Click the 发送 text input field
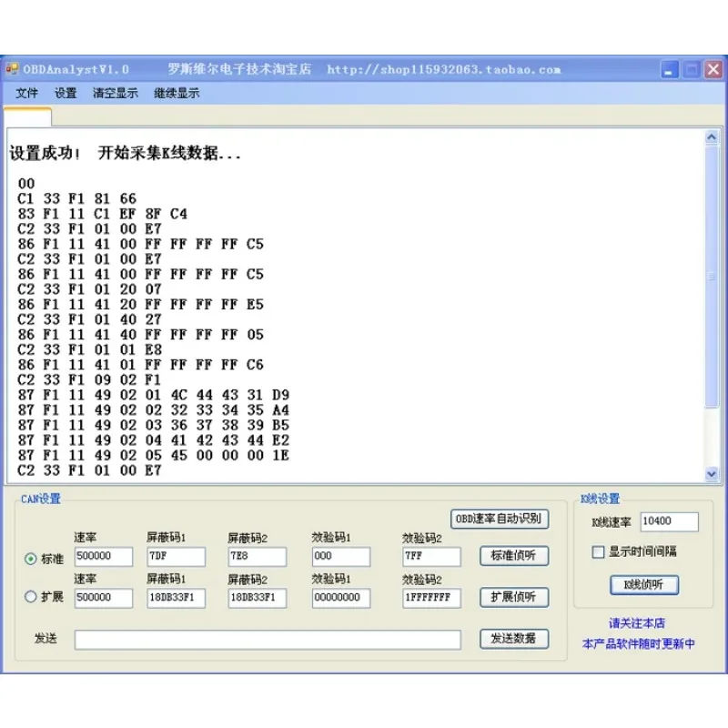Viewport: 728px width, 728px height. 268,640
